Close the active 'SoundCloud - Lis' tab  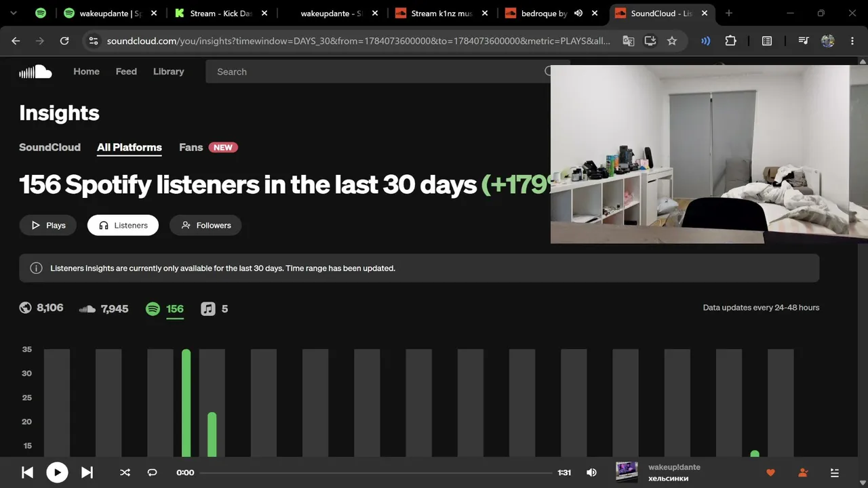[x=705, y=13]
